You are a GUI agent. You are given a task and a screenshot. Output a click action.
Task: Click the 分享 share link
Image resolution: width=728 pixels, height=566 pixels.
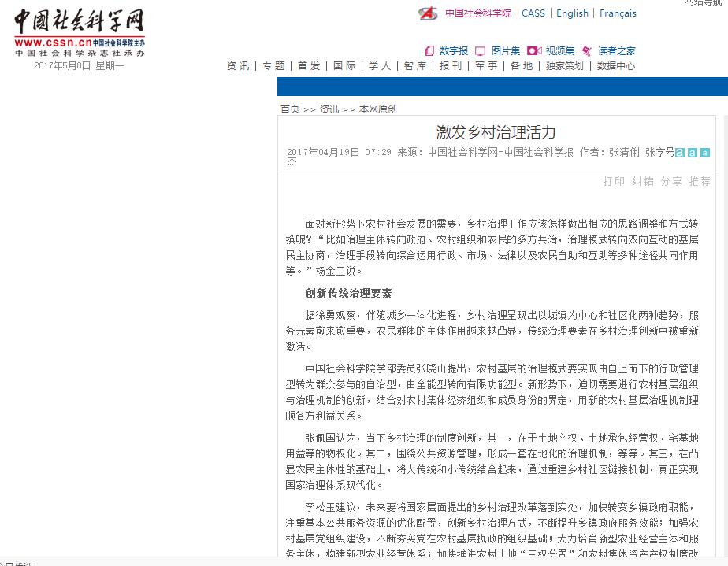click(x=671, y=181)
